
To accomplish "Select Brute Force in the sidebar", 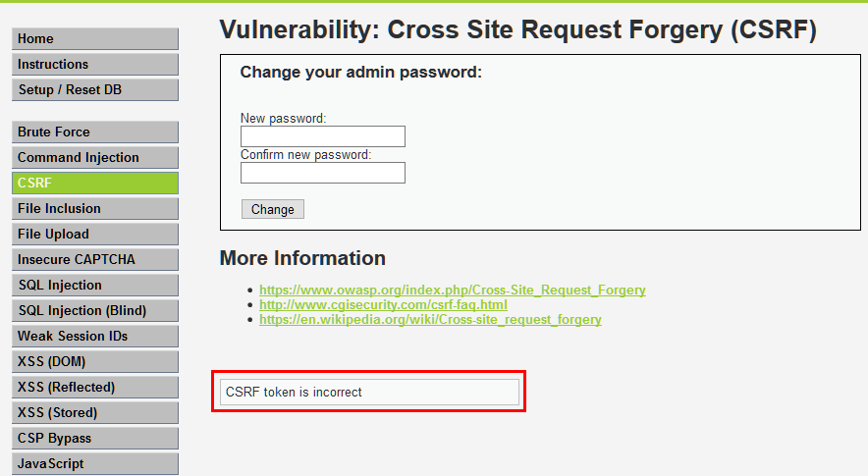I will 95,132.
